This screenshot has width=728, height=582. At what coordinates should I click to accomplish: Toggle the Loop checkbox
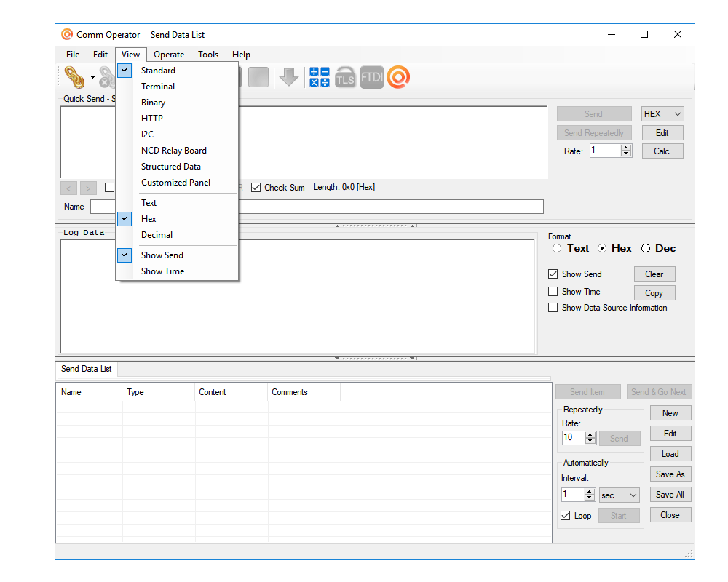(565, 516)
